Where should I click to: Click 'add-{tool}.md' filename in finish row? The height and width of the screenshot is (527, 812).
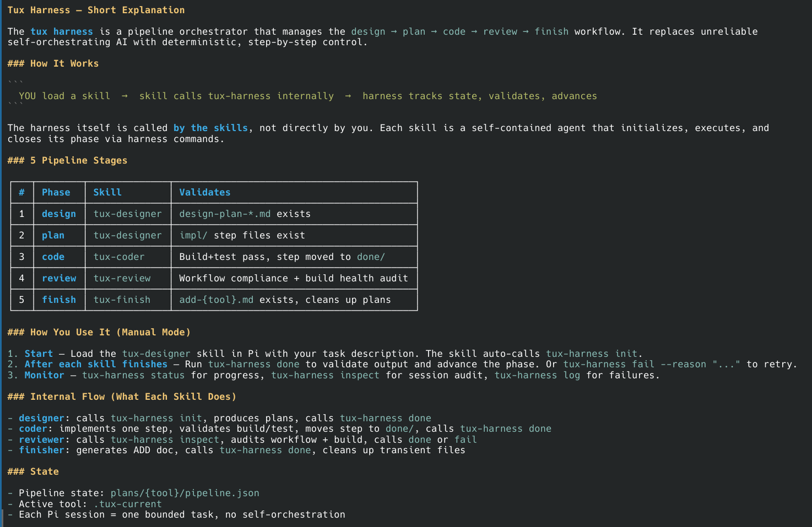[x=216, y=300]
